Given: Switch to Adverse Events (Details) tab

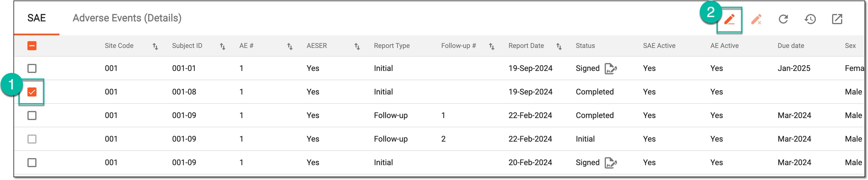Looking at the screenshot, I should 127,18.
